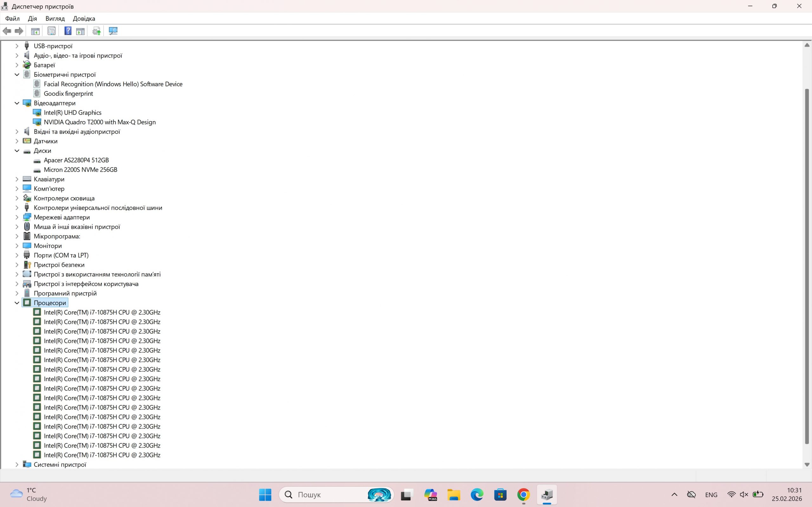Open File Explorer from the taskbar
This screenshot has width=812, height=507.
pyautogui.click(x=453, y=495)
